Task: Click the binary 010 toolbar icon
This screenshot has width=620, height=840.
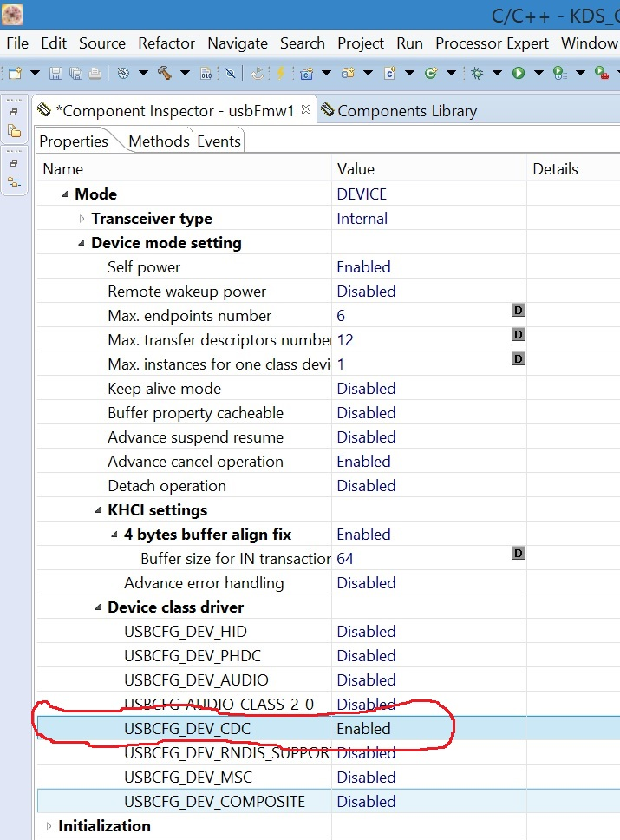Action: [x=206, y=74]
